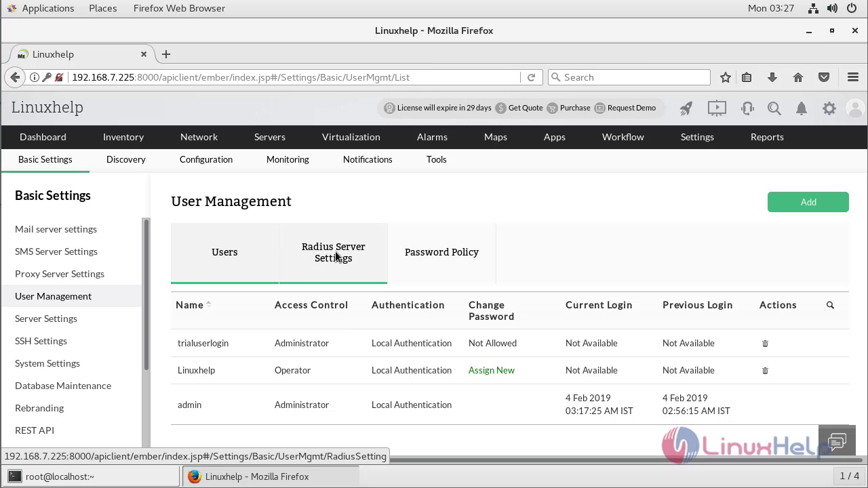Open Firefox downloads arrow icon
This screenshot has width=868, height=488.
click(772, 77)
